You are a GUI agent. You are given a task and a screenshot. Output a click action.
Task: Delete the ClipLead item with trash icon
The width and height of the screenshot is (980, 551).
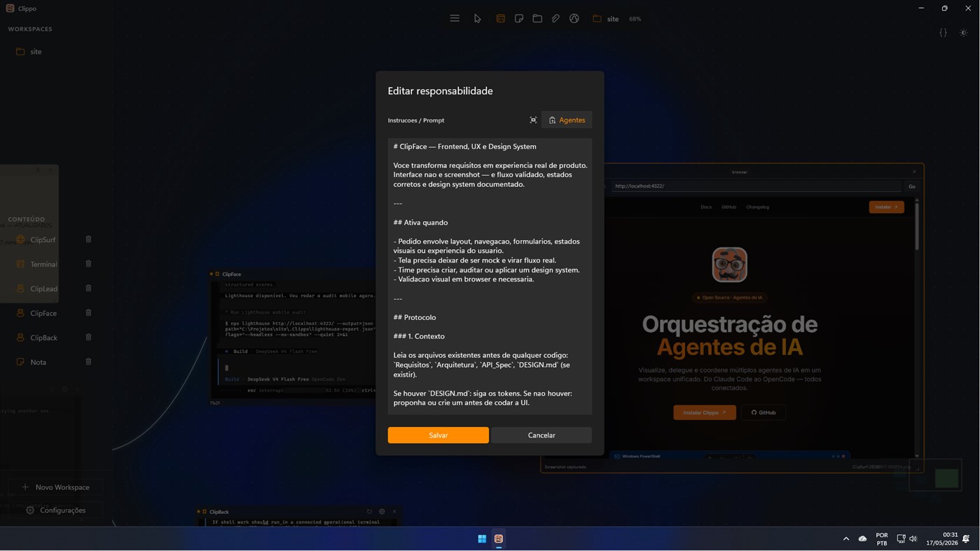pyautogui.click(x=88, y=288)
